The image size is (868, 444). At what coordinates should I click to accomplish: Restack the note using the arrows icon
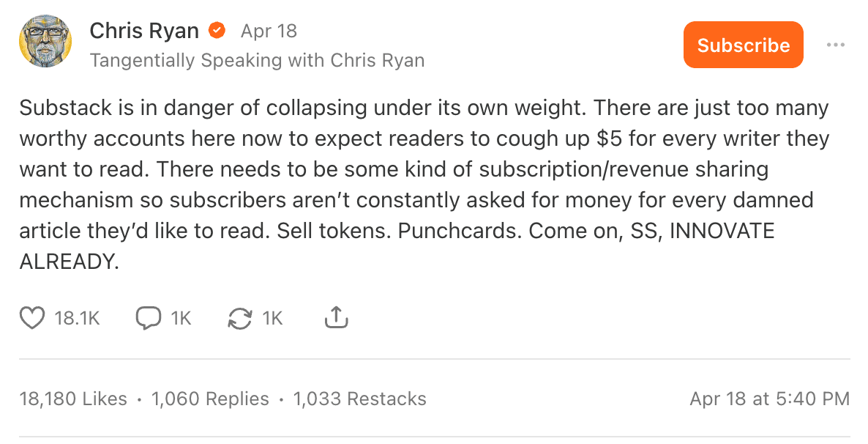[240, 318]
